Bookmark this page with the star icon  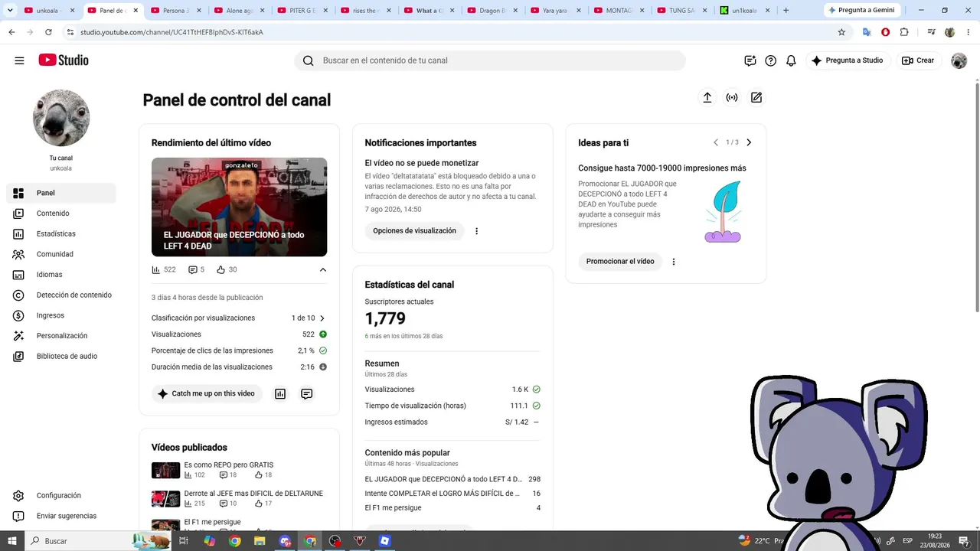coord(841,32)
